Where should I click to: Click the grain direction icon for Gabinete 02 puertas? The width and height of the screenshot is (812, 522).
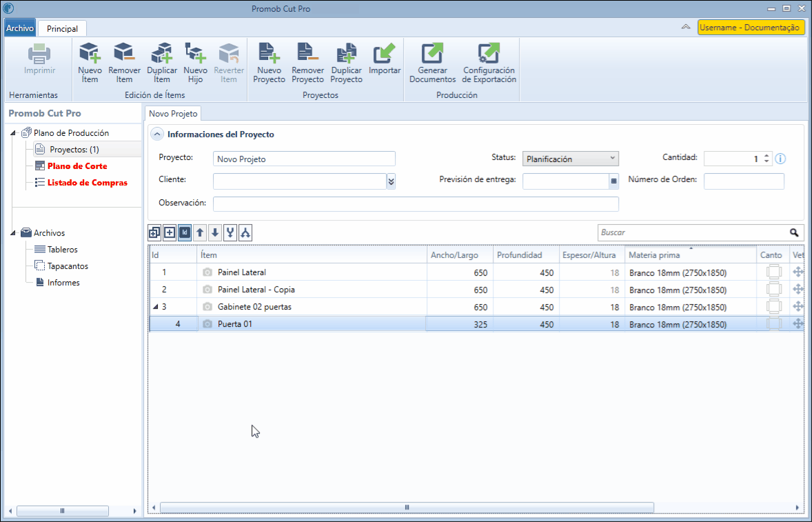tap(798, 307)
